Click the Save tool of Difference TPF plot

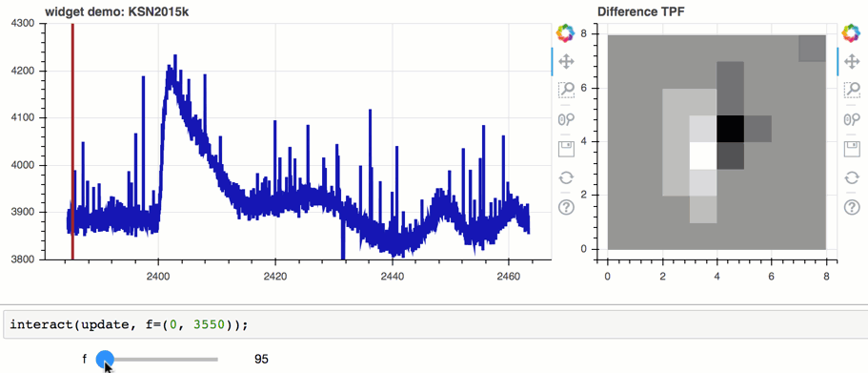tap(852, 149)
